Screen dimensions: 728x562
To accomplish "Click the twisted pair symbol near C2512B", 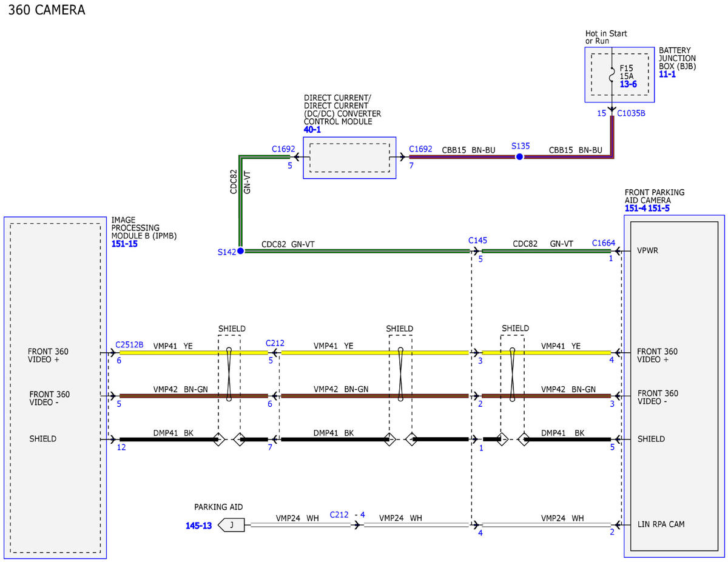I will click(229, 373).
